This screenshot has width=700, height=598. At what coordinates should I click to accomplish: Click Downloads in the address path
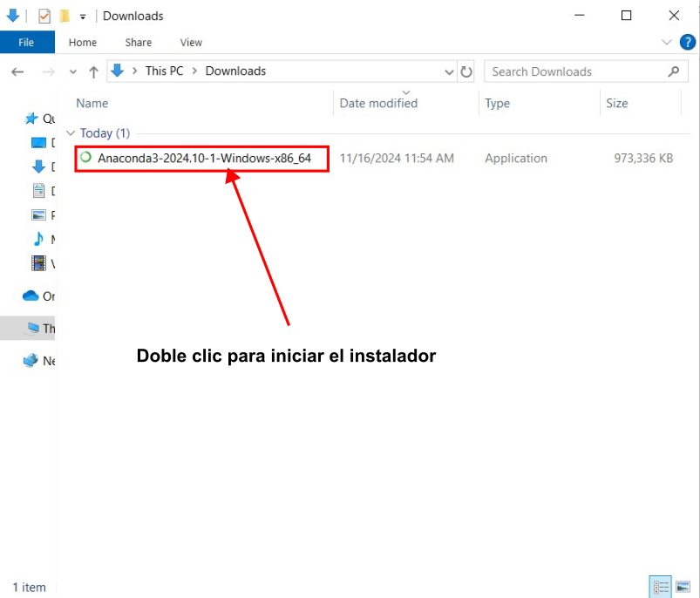click(235, 71)
